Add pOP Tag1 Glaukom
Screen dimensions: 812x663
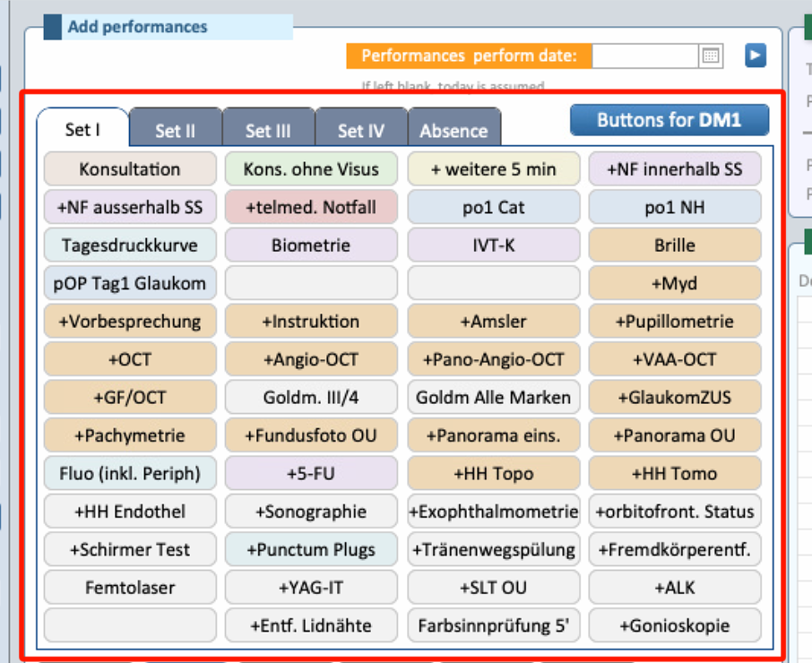130,283
